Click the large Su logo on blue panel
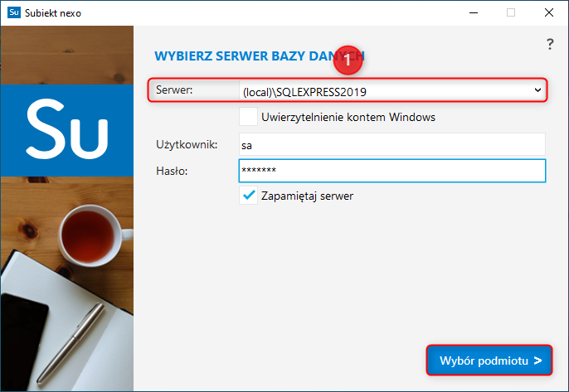 pyautogui.click(x=67, y=130)
